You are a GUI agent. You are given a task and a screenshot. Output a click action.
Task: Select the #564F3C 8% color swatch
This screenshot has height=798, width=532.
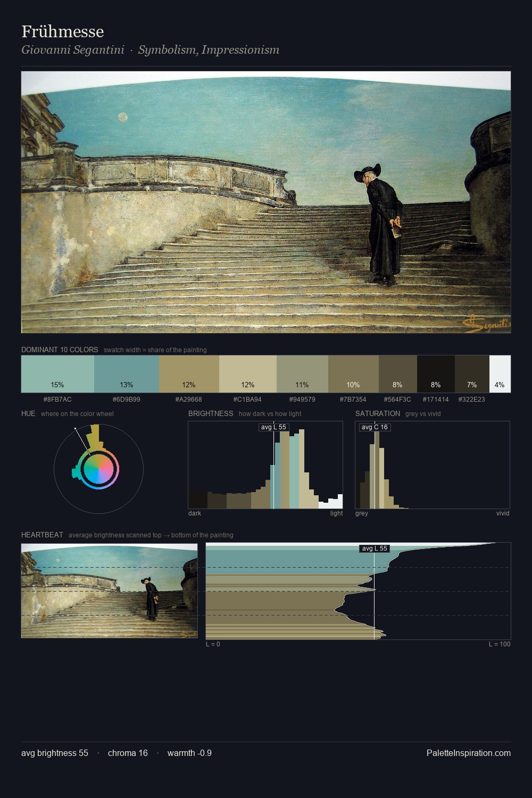point(398,374)
